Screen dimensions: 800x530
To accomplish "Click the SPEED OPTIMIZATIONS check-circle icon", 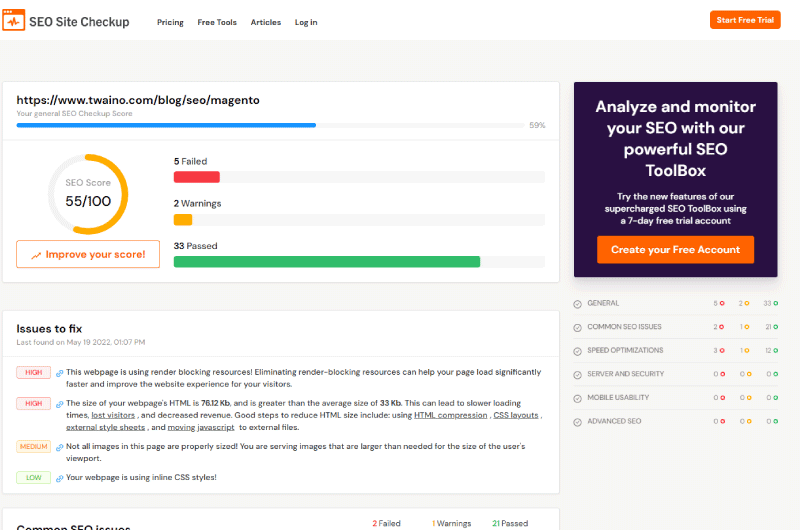I will tap(578, 351).
